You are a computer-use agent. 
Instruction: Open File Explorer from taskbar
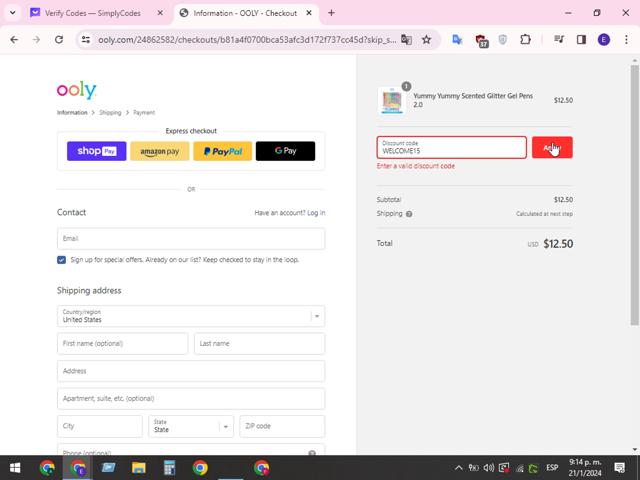tap(138, 468)
